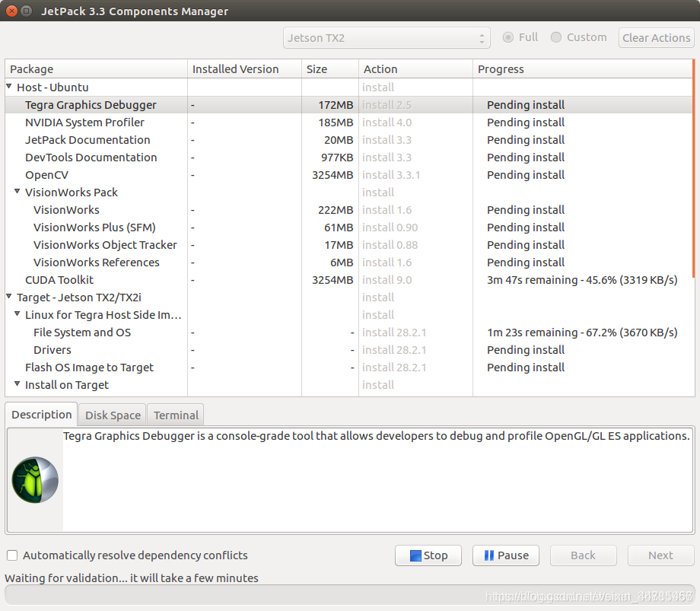Screen dimensions: 700x611
Task: Select the Drivers row
Action: (x=348, y=350)
